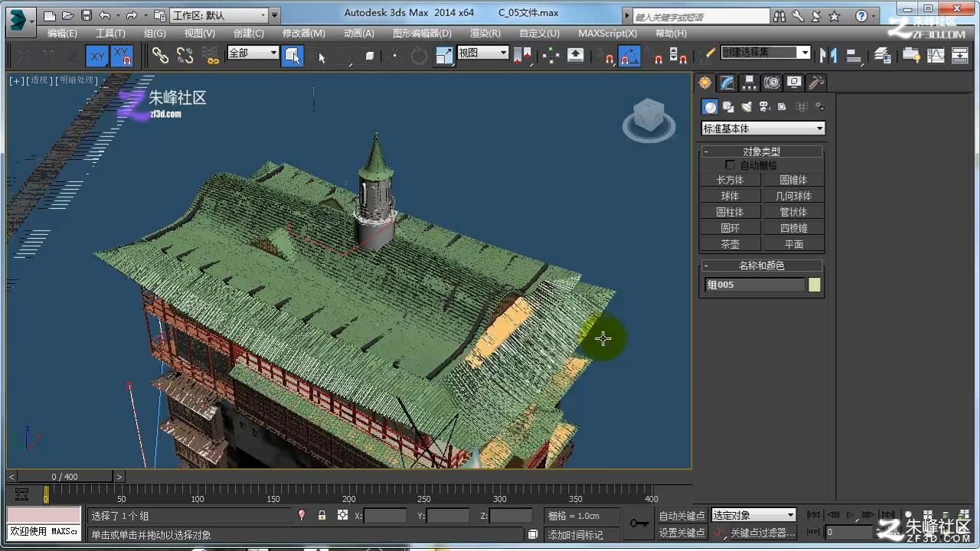Select the Lights category icon
This screenshot has height=551, width=980.
coord(746,107)
